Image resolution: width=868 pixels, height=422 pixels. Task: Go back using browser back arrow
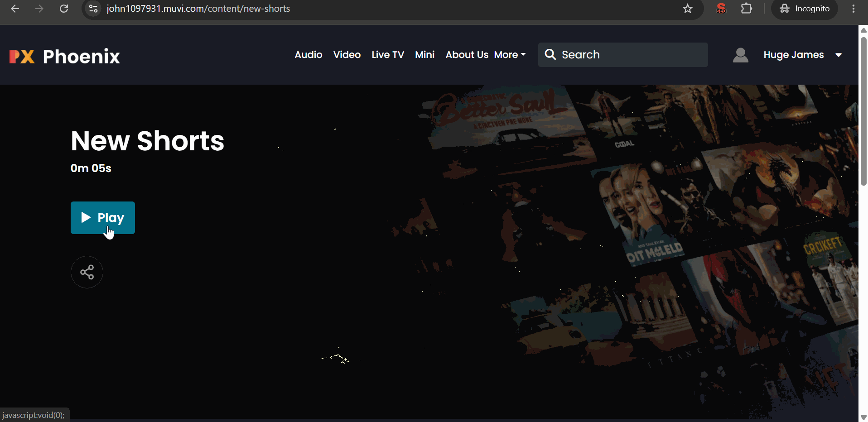click(15, 9)
